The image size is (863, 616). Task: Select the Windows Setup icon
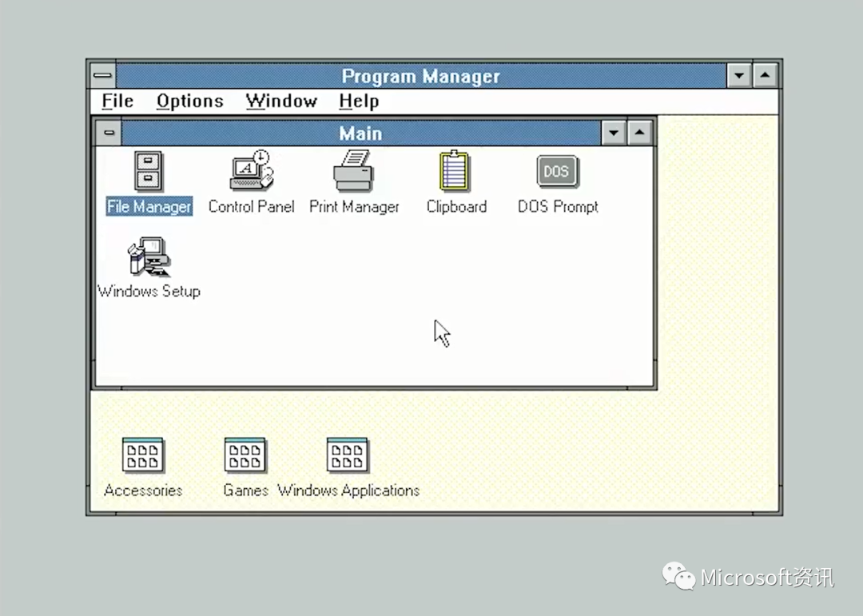point(149,256)
